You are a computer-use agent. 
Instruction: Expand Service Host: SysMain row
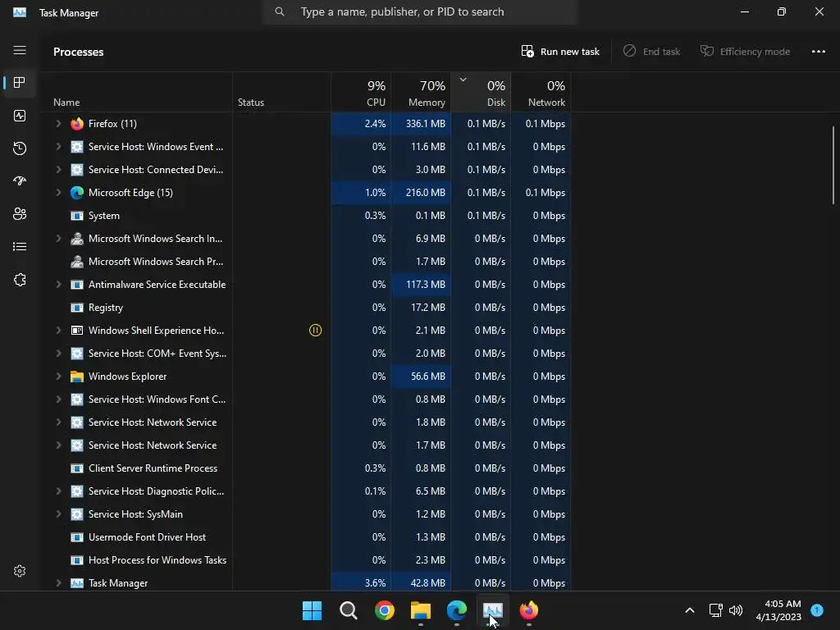coord(58,514)
